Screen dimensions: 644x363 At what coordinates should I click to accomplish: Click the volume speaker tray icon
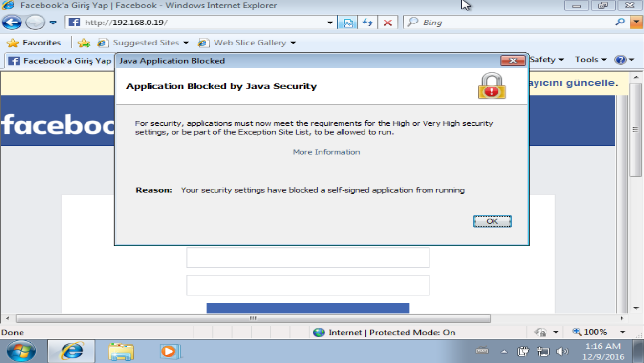(562, 351)
